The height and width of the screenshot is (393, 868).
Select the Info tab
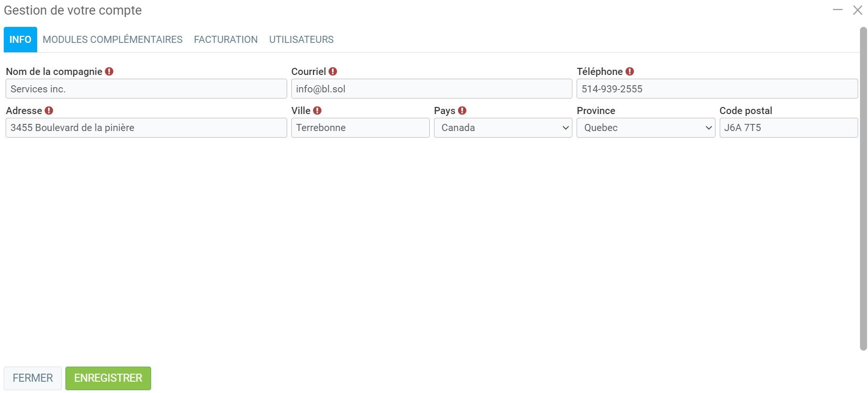[x=20, y=40]
